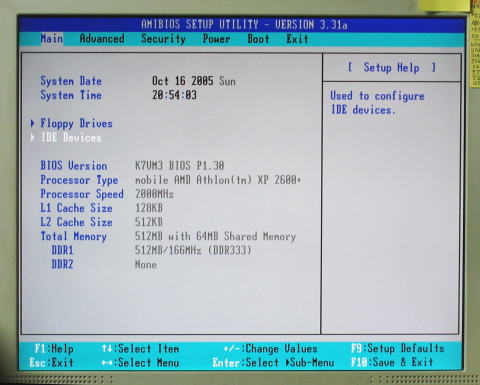Click the F1:Help hint in footer
480x385 pixels.
54,349
